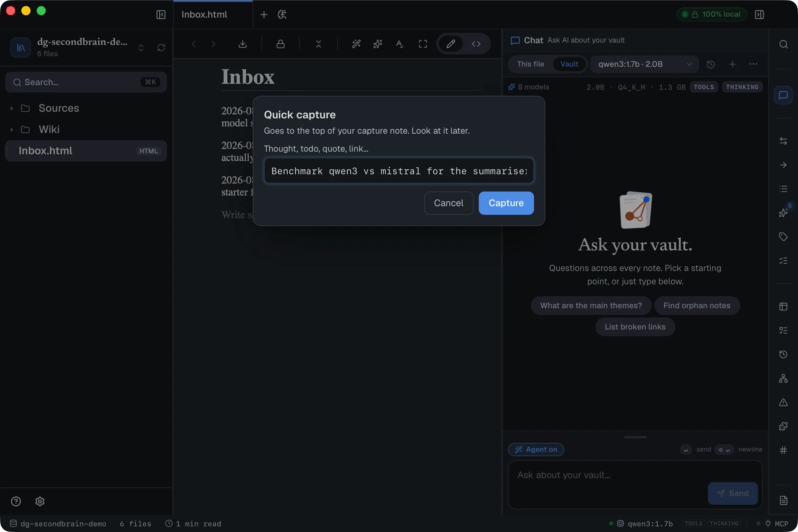This screenshot has width=798, height=532.
Task: Start a new chat with plus icon
Action: pos(732,64)
